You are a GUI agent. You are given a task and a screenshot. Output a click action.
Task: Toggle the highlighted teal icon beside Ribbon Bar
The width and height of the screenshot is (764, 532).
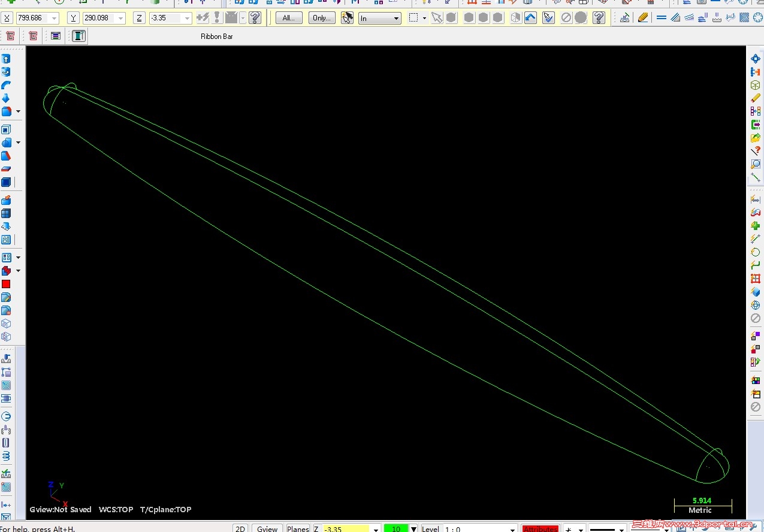[x=79, y=36]
